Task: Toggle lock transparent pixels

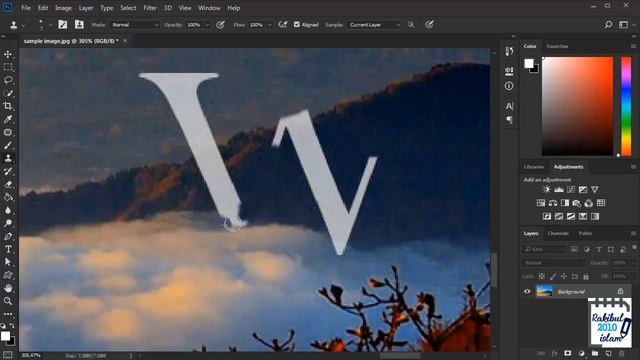Action: [x=542, y=276]
